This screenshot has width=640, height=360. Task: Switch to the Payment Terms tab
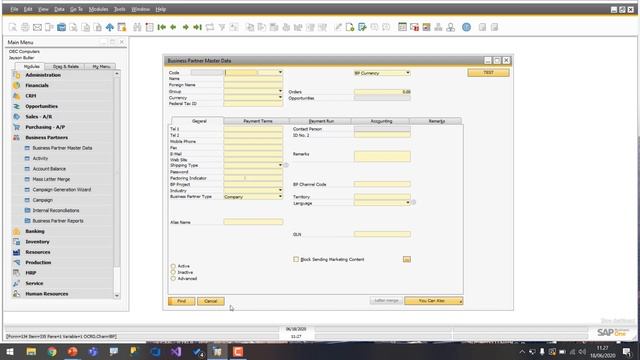(258, 121)
